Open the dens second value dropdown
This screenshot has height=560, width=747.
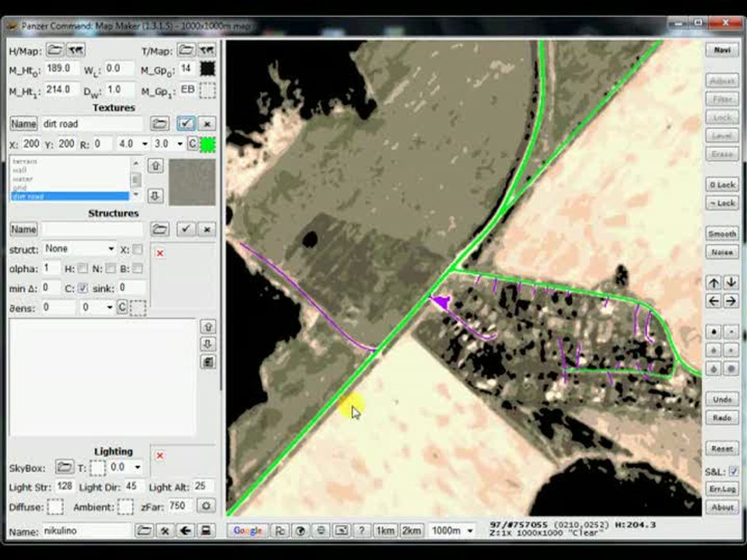pyautogui.click(x=109, y=307)
